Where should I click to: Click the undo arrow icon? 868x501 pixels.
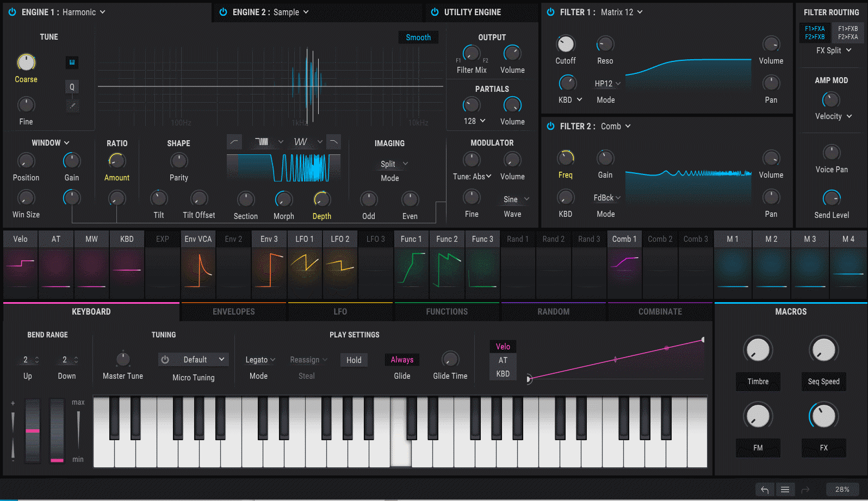[765, 490]
